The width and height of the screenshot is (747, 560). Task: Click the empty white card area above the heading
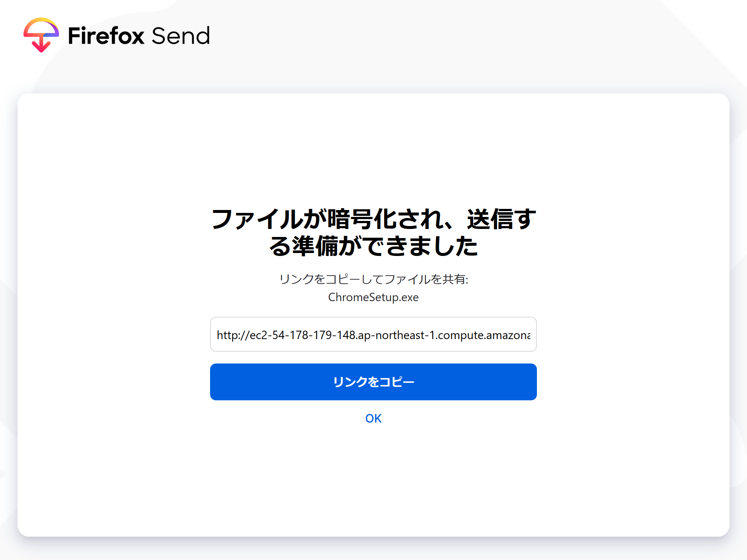(x=373, y=146)
